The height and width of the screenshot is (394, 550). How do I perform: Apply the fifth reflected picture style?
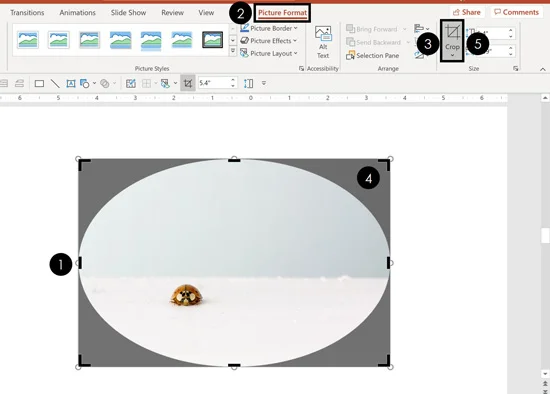(x=151, y=40)
